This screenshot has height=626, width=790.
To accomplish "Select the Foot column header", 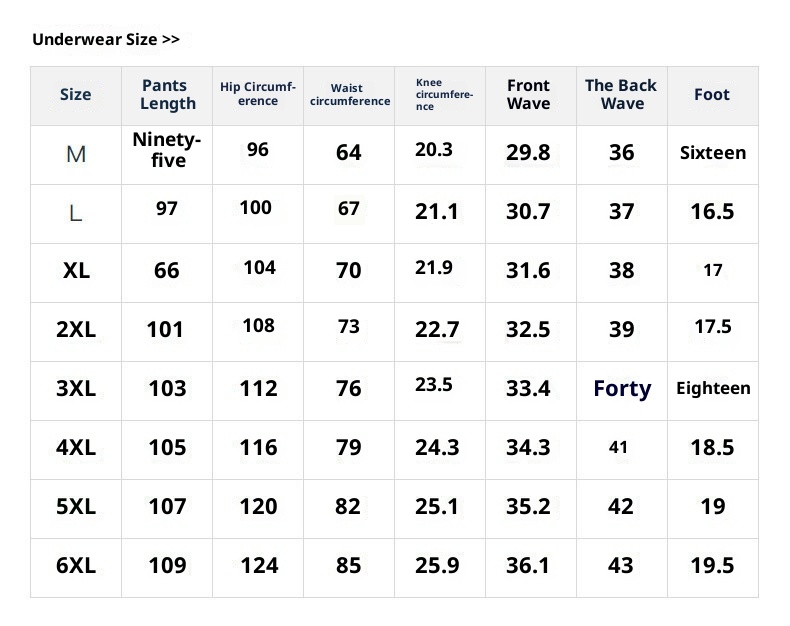I will pos(712,95).
